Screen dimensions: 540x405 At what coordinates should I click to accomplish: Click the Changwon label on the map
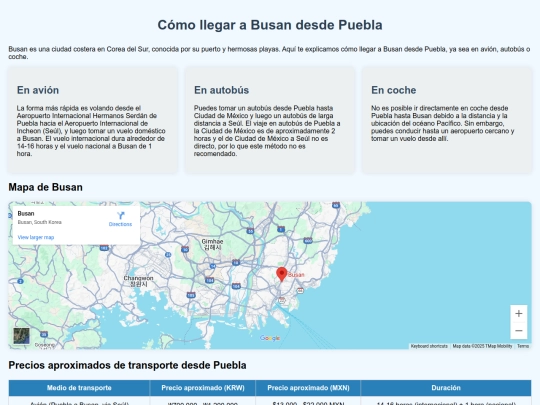(138, 281)
